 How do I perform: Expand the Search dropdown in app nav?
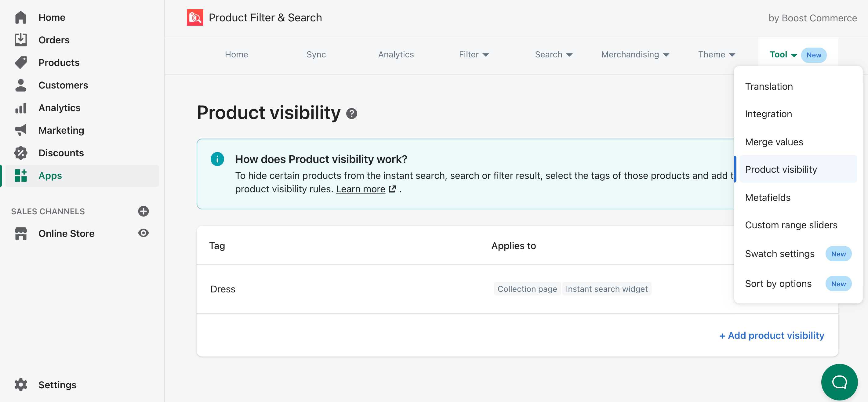[x=553, y=55]
